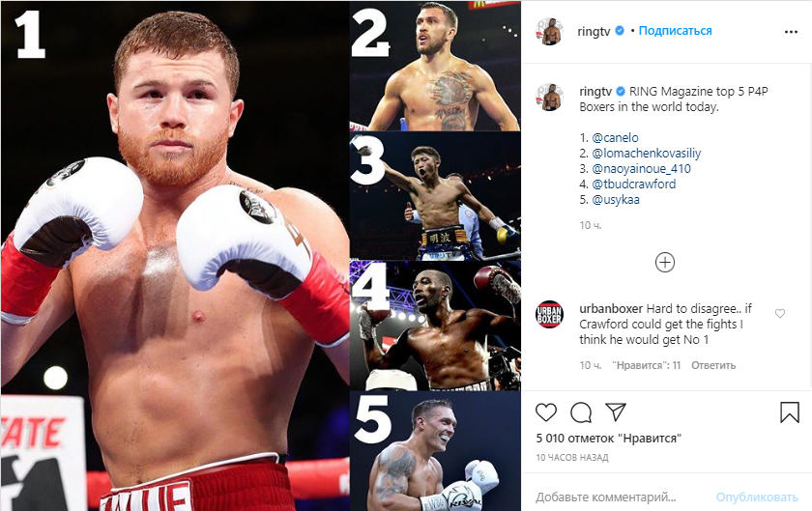Open the @naoyainoue_410 mention
812x511 pixels.
(641, 169)
